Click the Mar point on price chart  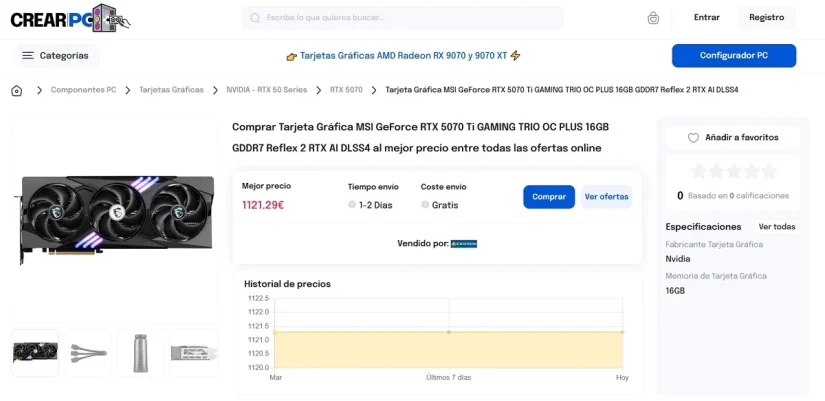click(275, 332)
